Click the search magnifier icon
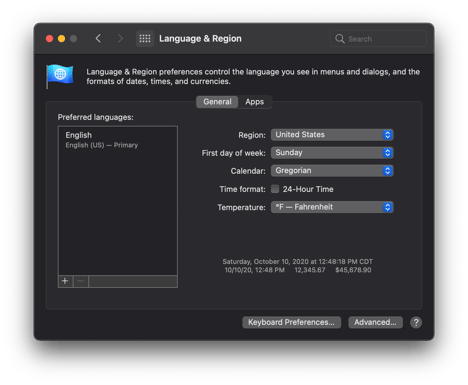Viewport: 468px width, 385px height. tap(339, 39)
